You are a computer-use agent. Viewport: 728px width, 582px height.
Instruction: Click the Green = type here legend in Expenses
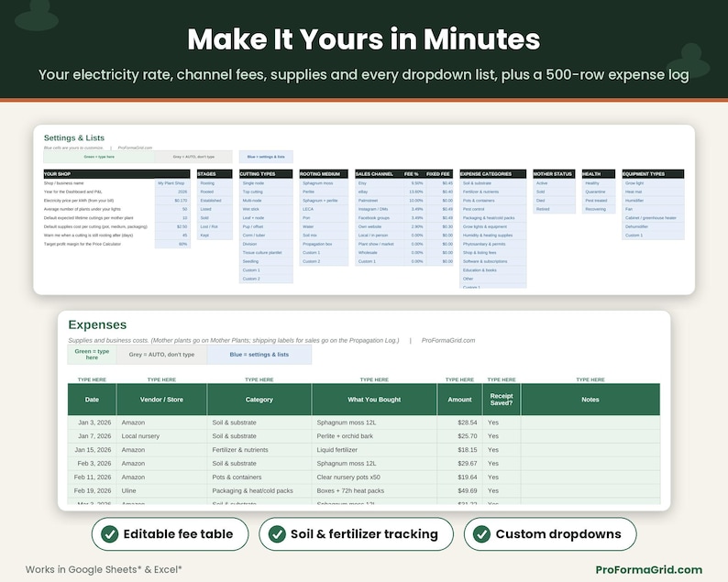92,355
